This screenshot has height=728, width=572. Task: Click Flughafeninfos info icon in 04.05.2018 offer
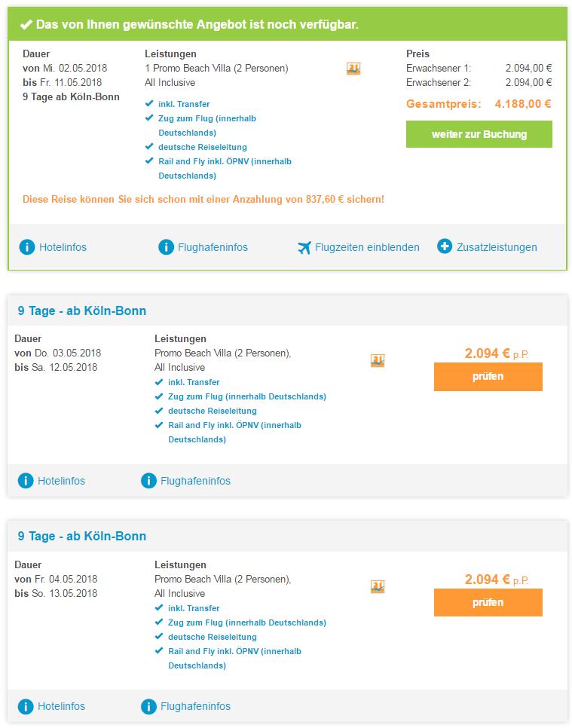pos(148,707)
